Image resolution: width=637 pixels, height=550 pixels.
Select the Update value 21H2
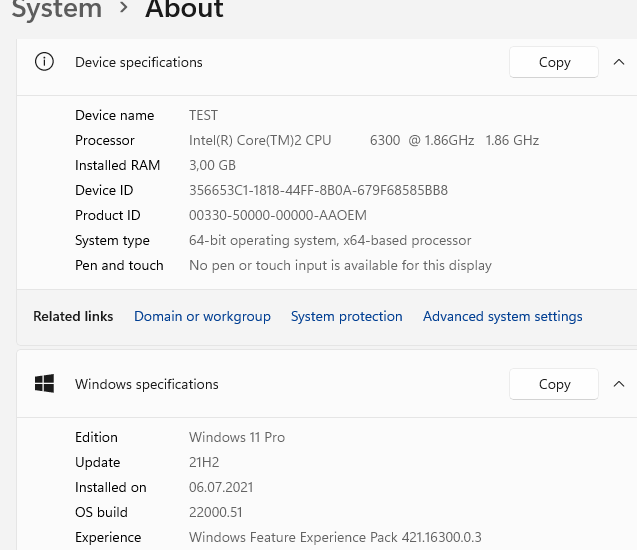click(x=204, y=462)
